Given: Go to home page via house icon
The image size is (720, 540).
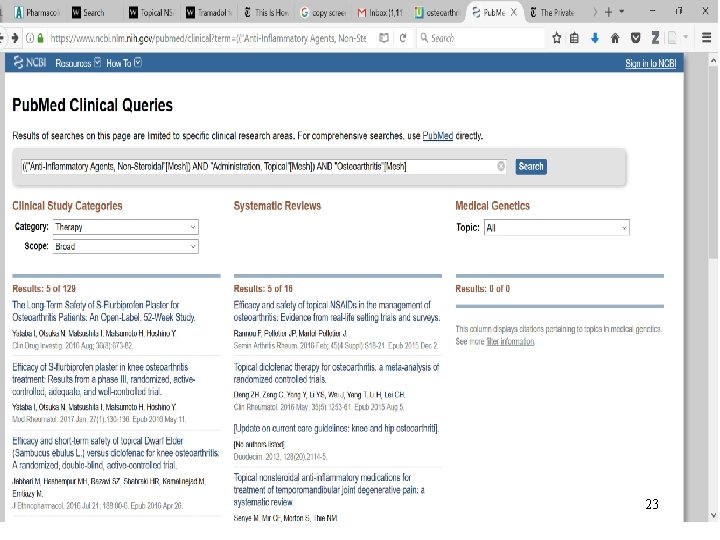Looking at the screenshot, I should click(x=615, y=38).
